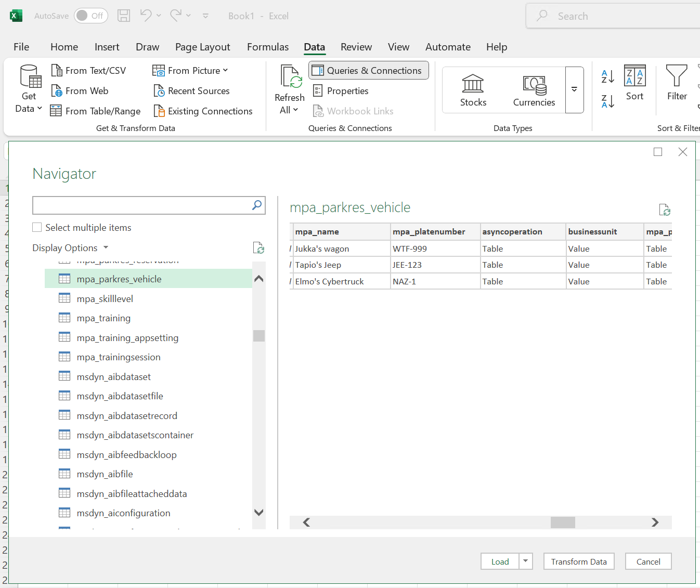Click the search magnifier icon in Navigator
700x588 pixels.
click(257, 205)
